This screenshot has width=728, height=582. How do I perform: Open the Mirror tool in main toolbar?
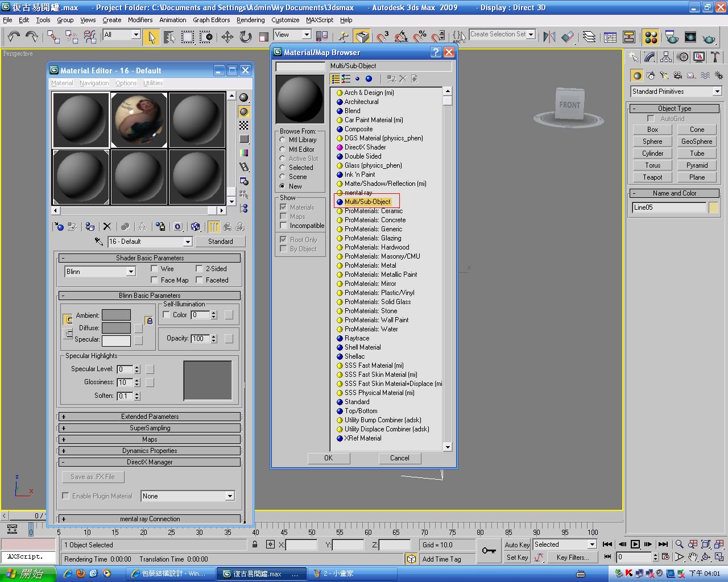pos(549,37)
